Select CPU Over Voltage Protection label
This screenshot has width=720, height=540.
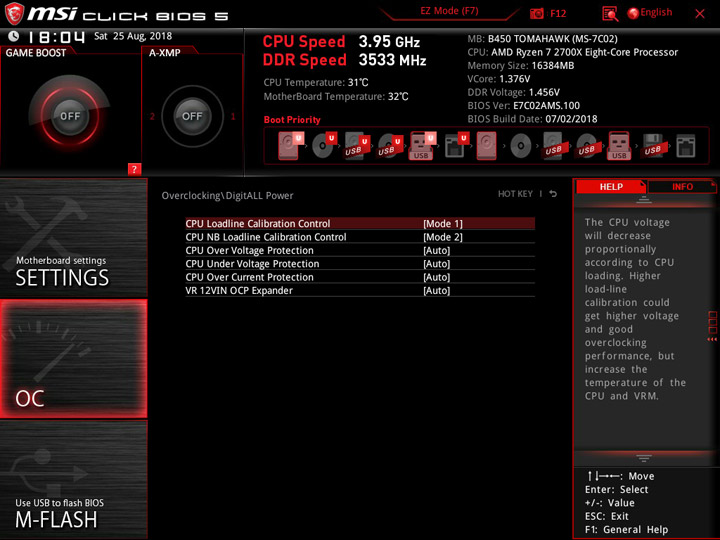[249, 250]
